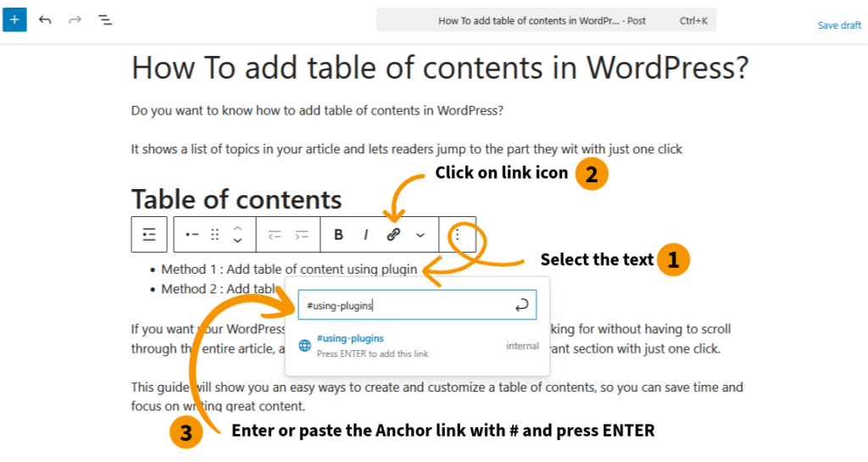Click the Table of contents heading
The image size is (868, 462).
point(236,199)
